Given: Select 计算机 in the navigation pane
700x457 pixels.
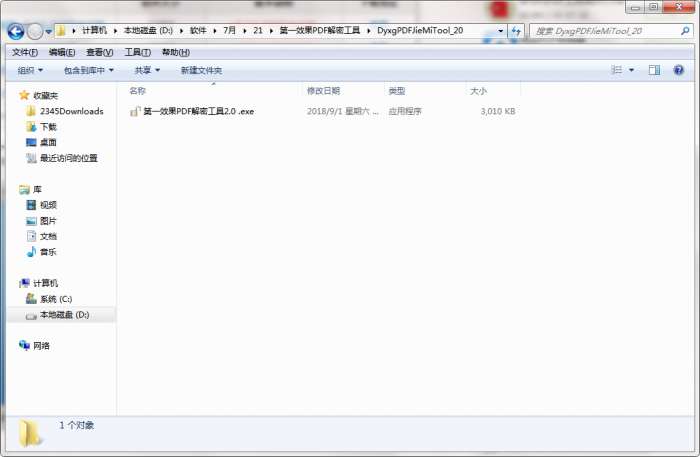Looking at the screenshot, I should coord(46,283).
